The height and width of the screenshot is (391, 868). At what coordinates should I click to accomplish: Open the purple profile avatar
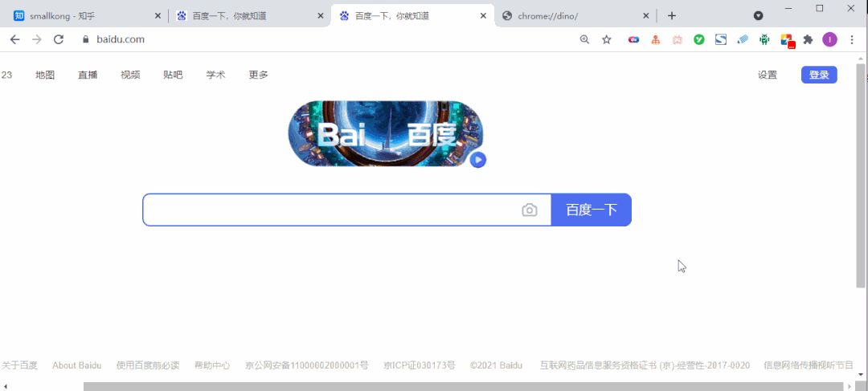click(829, 39)
